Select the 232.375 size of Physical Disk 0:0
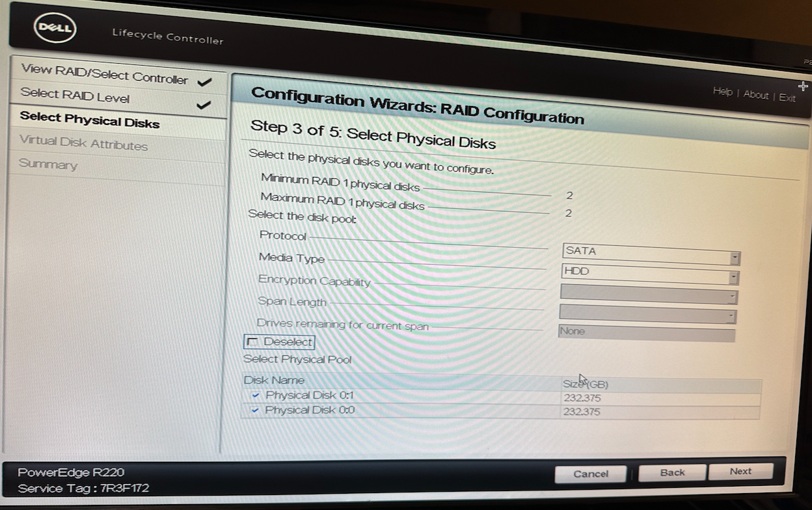 click(582, 412)
